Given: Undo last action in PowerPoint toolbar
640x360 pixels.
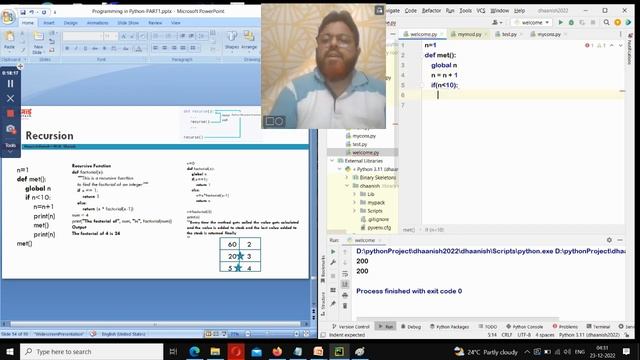Looking at the screenshot, I should (32, 12).
